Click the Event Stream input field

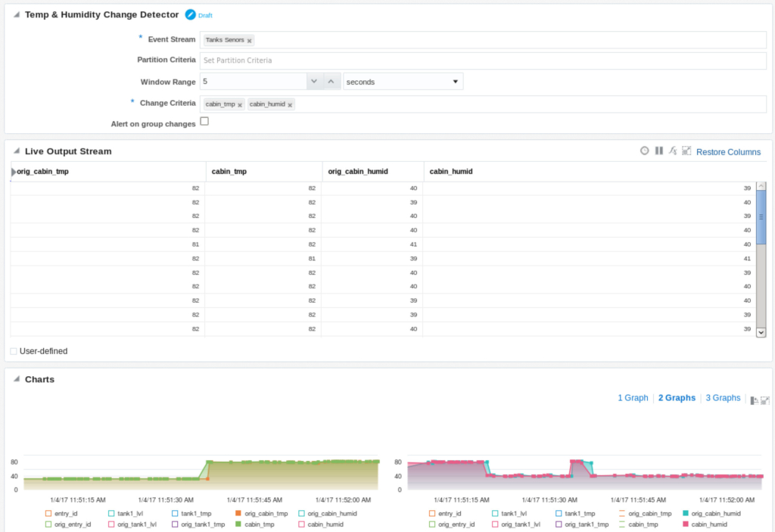(x=483, y=40)
